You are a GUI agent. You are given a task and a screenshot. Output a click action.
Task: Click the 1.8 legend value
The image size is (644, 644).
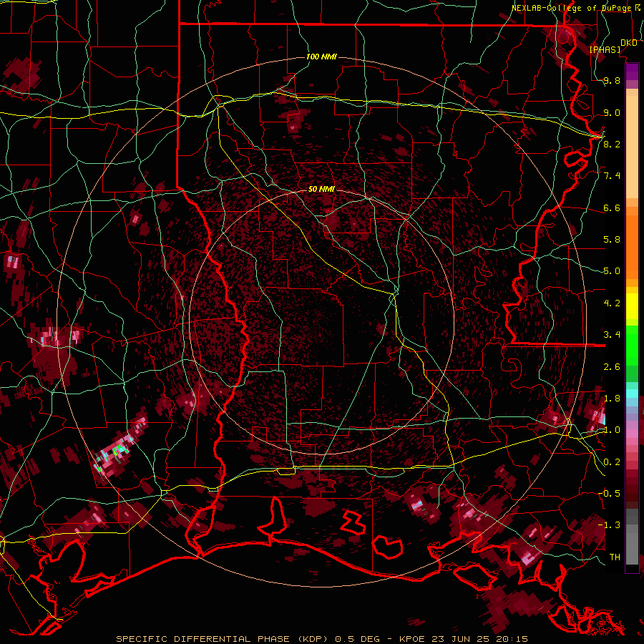tap(612, 399)
